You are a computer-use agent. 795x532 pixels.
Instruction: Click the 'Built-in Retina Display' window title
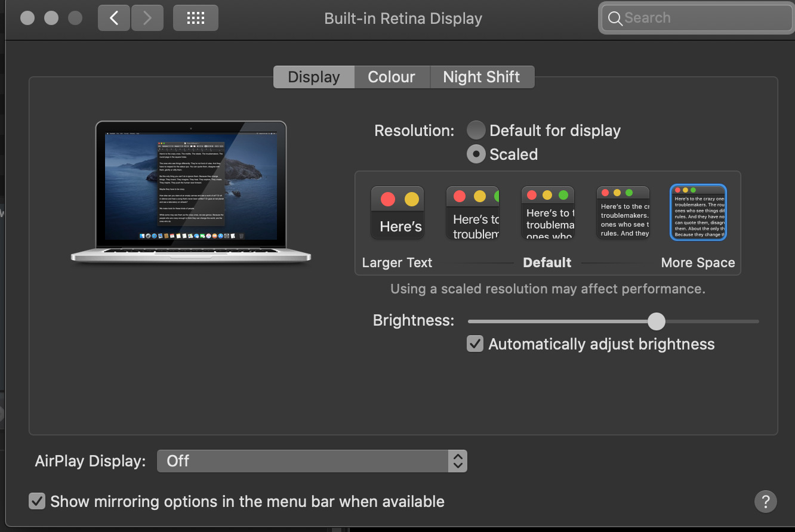[403, 18]
